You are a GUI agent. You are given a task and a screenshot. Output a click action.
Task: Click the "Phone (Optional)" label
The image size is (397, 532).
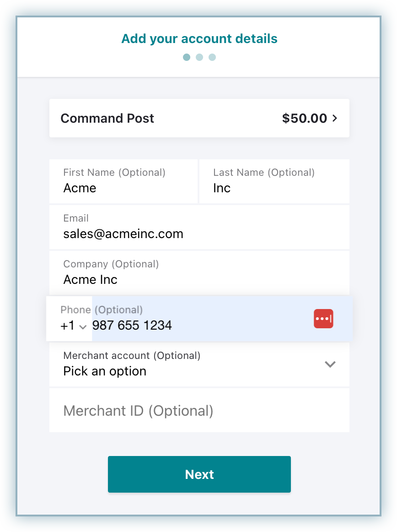click(x=102, y=310)
